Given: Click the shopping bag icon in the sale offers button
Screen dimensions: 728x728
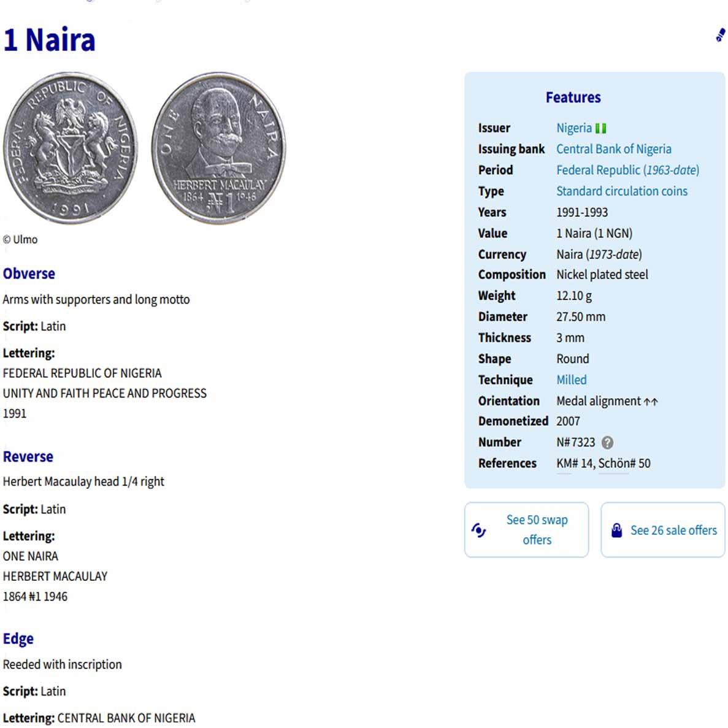Looking at the screenshot, I should point(616,531).
